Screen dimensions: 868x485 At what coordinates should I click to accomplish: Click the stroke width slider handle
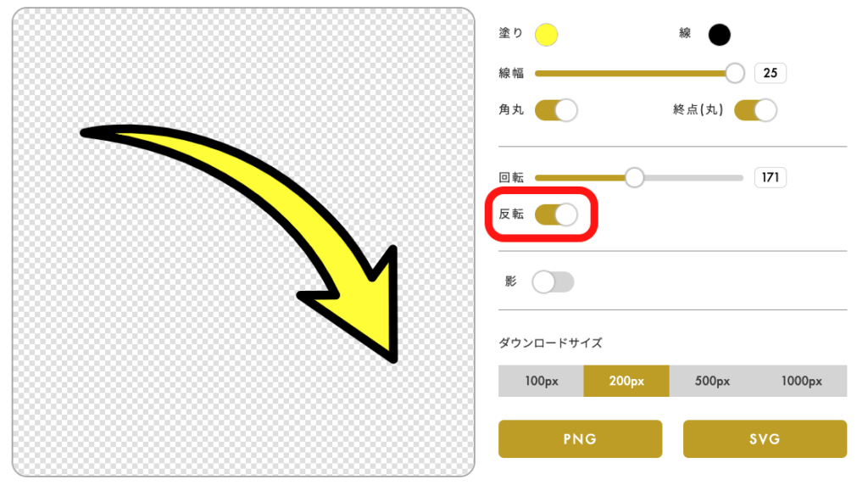pos(735,74)
